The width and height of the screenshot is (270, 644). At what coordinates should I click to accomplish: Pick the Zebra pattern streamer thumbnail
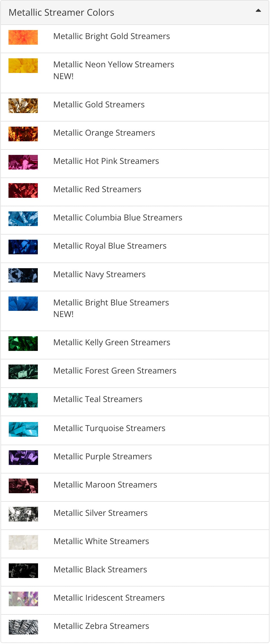pyautogui.click(x=23, y=627)
